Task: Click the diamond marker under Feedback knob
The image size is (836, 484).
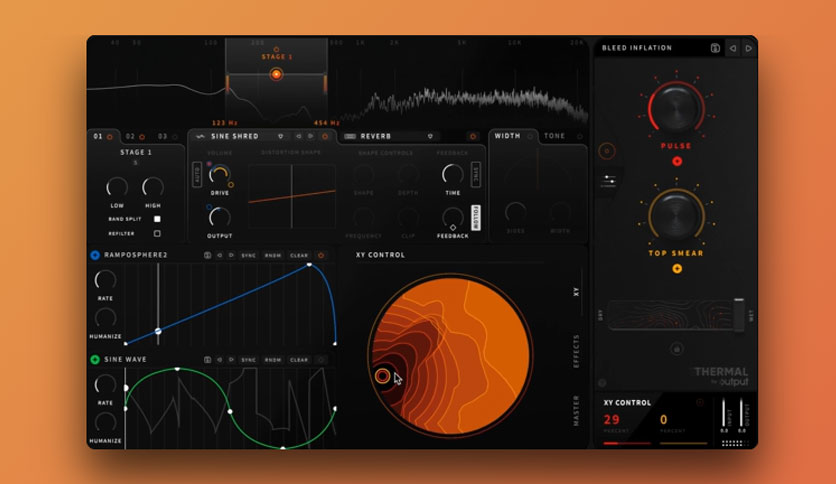Action: [x=453, y=228]
